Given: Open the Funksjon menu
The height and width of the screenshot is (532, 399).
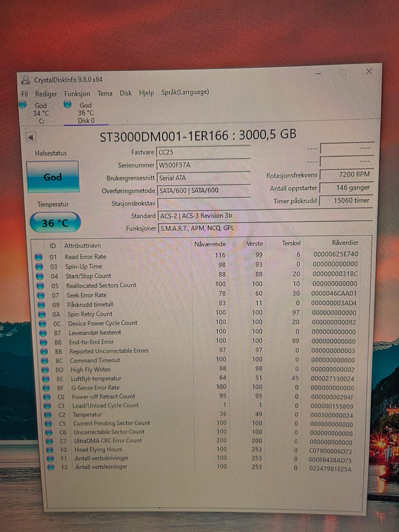Looking at the screenshot, I should 77,94.
